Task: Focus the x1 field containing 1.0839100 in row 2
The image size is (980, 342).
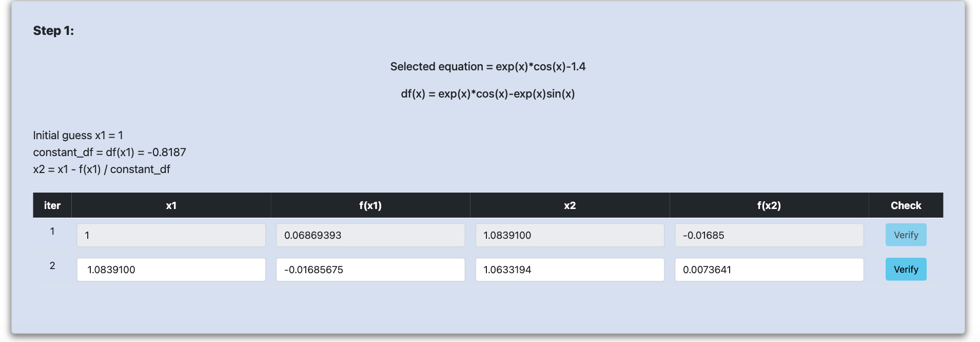Action: [x=171, y=270]
